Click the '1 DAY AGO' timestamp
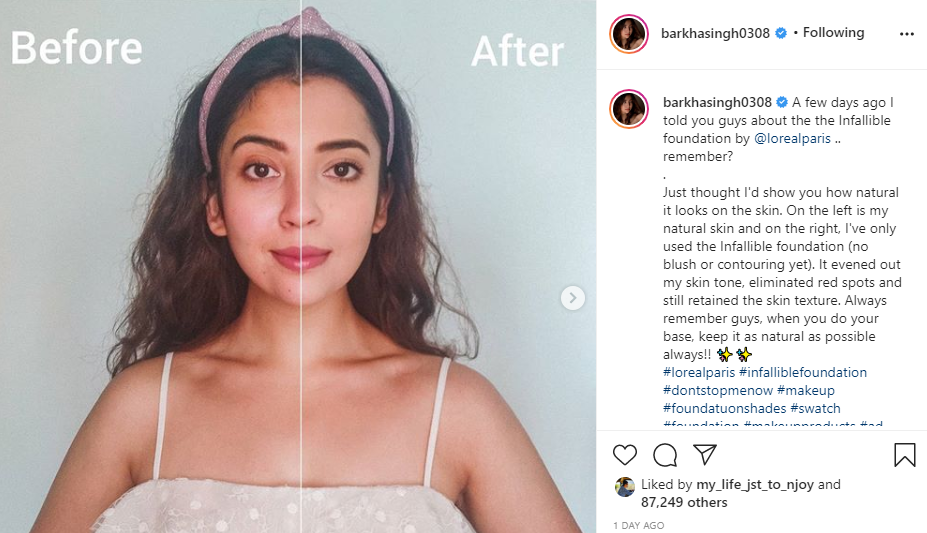This screenshot has width=927, height=533. click(637, 525)
